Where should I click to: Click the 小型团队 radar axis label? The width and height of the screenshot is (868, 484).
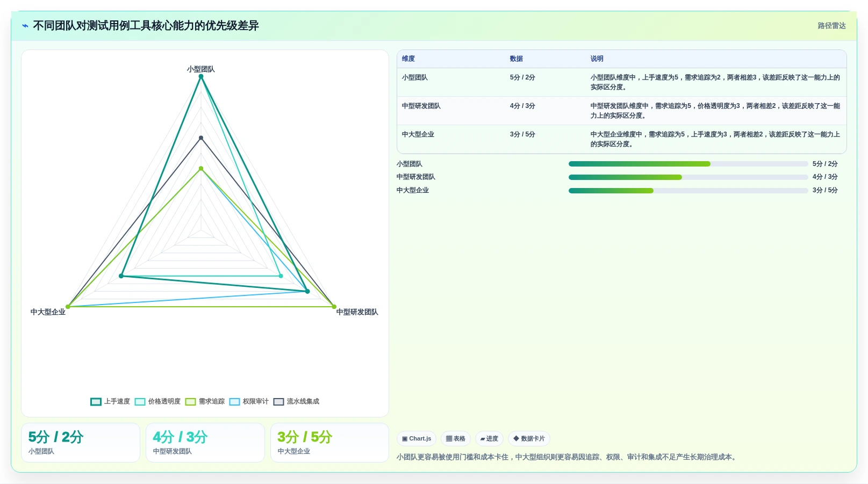click(x=201, y=69)
